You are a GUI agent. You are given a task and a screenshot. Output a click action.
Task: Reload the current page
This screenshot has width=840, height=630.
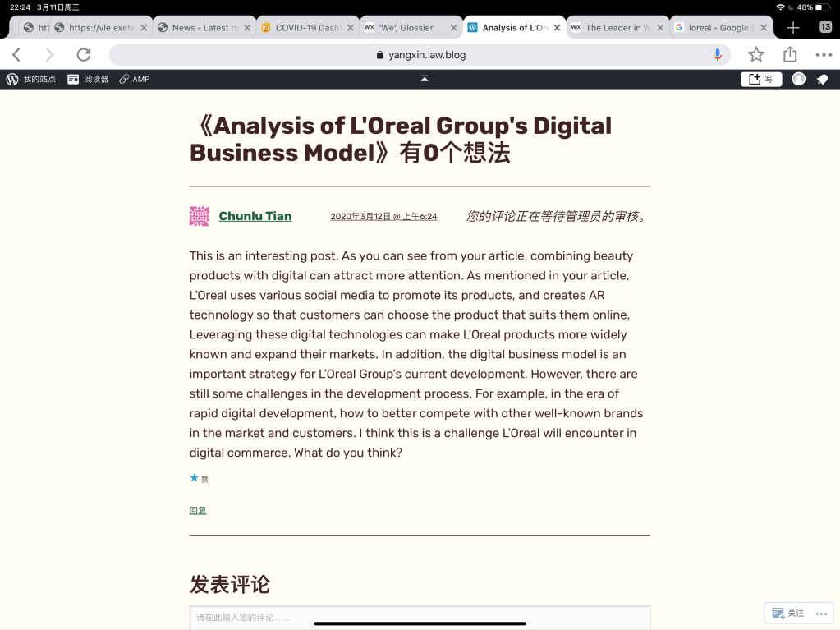(83, 55)
